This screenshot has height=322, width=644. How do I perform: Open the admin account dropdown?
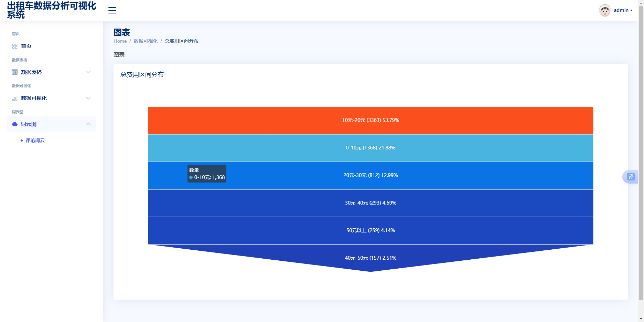point(623,10)
